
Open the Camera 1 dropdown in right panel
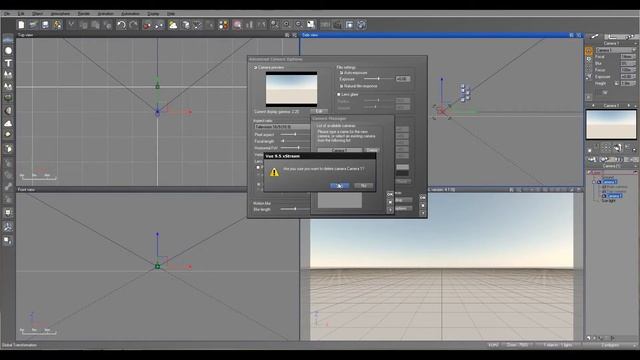pos(616,50)
